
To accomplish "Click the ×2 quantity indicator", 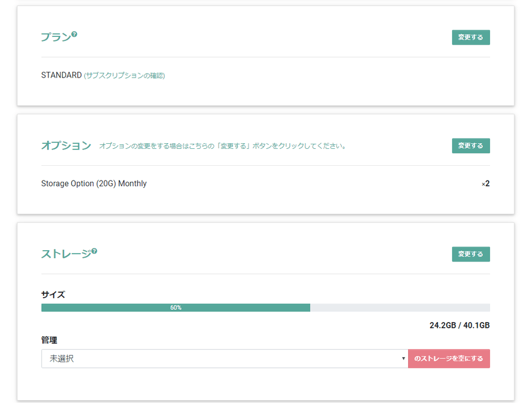I will point(486,184).
